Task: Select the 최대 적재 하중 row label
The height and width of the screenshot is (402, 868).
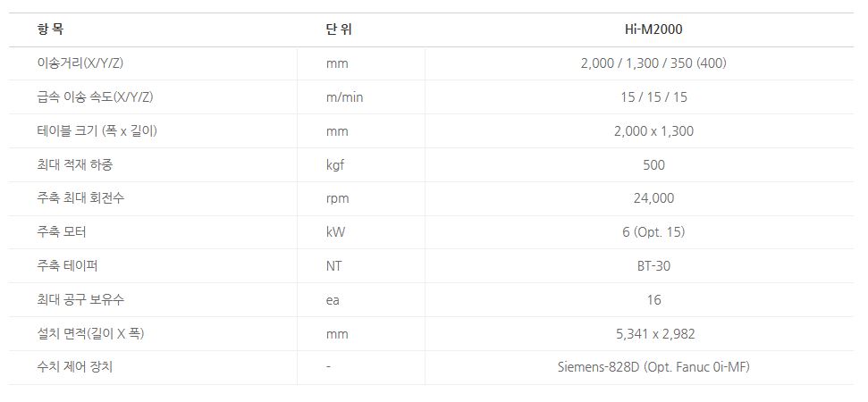Action: coord(75,165)
